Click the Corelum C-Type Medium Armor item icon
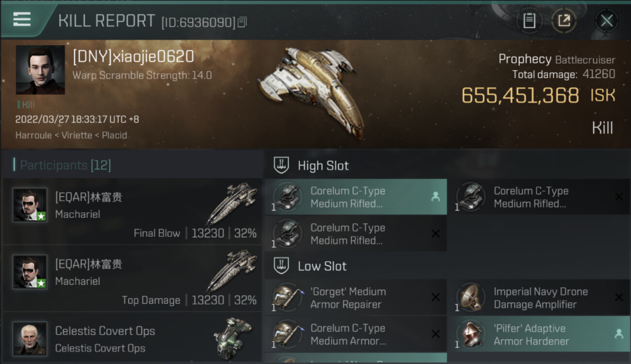 (x=287, y=334)
